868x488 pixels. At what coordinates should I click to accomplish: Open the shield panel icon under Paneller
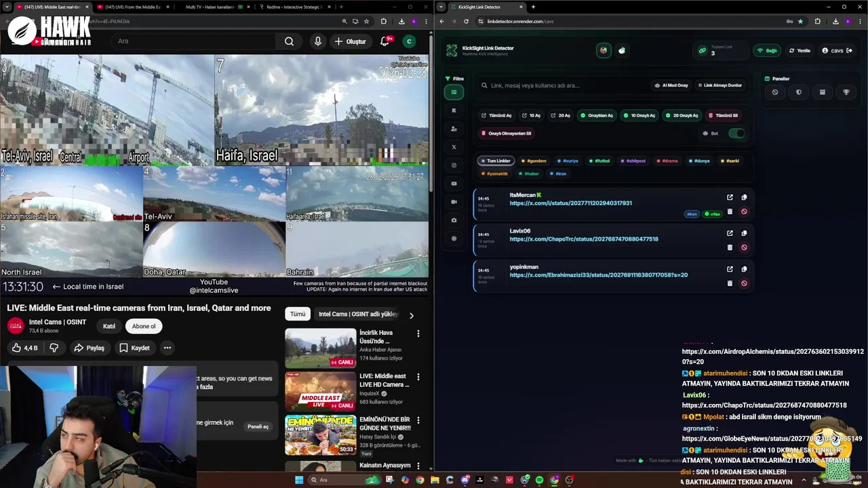(799, 92)
